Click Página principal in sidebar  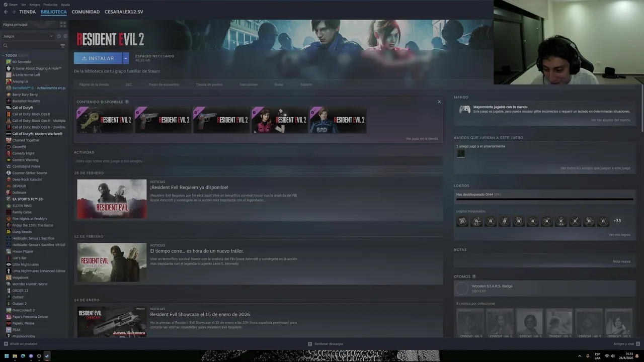pyautogui.click(x=15, y=24)
